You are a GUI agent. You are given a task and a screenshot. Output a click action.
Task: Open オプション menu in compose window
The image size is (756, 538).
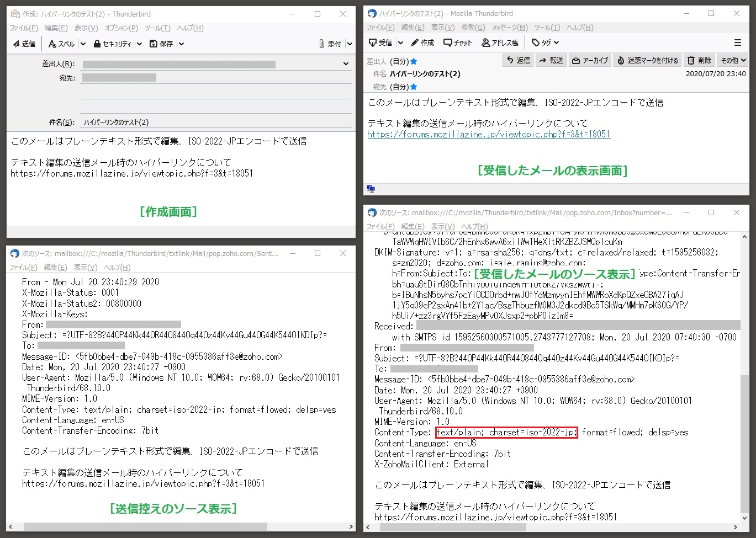(121, 28)
